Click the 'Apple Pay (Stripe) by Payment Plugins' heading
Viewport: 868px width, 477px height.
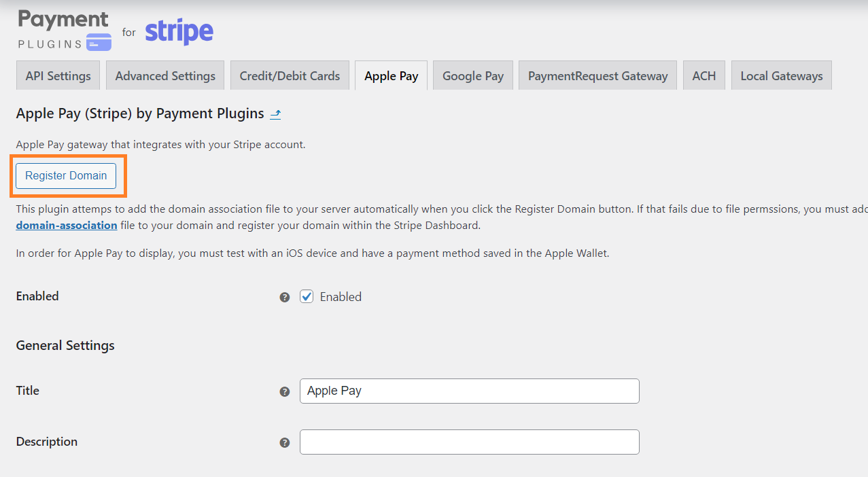pyautogui.click(x=140, y=113)
